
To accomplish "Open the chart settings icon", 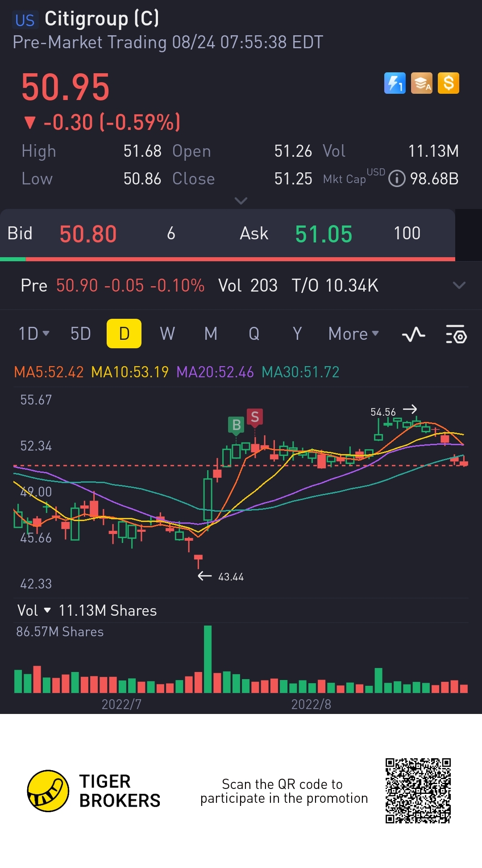I will [x=456, y=334].
